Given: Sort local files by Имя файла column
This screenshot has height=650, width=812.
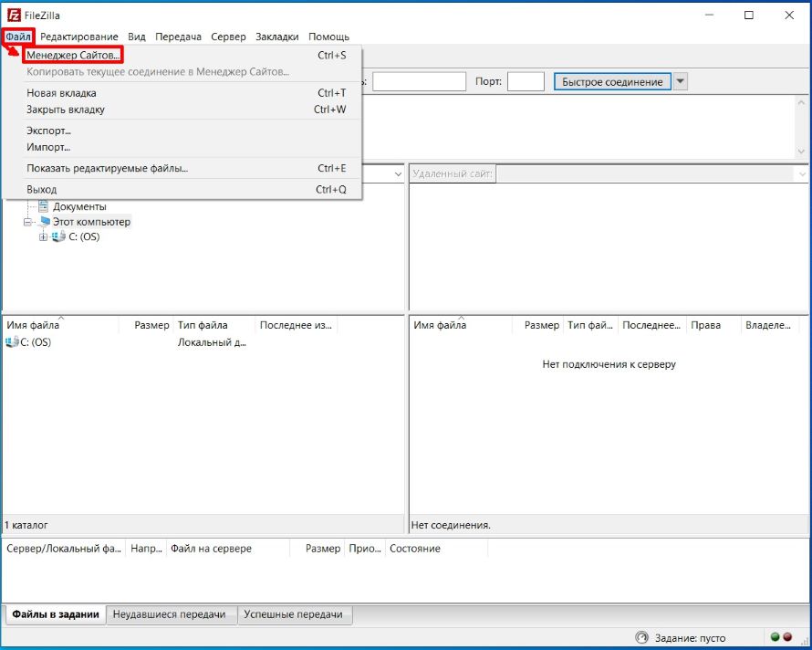Looking at the screenshot, I should (34, 325).
